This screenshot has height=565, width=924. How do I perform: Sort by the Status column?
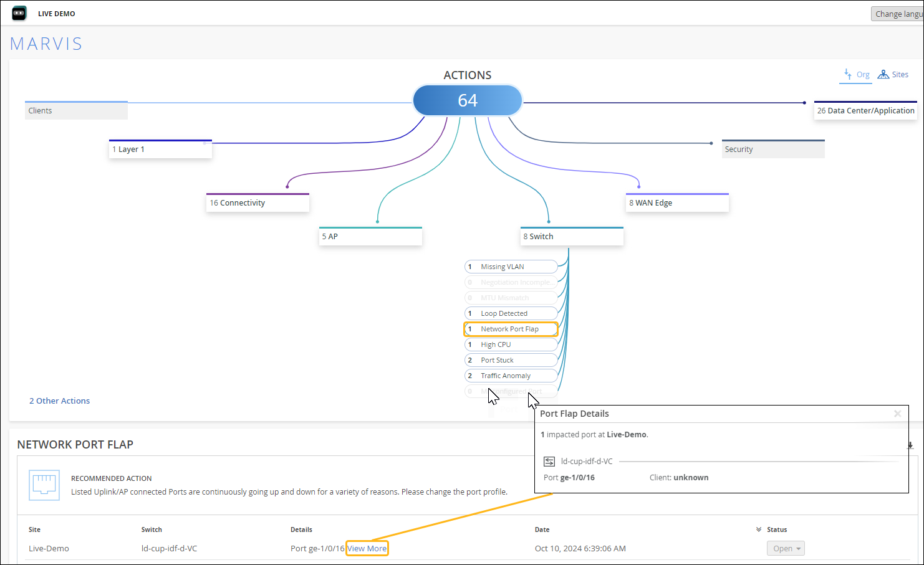777,529
